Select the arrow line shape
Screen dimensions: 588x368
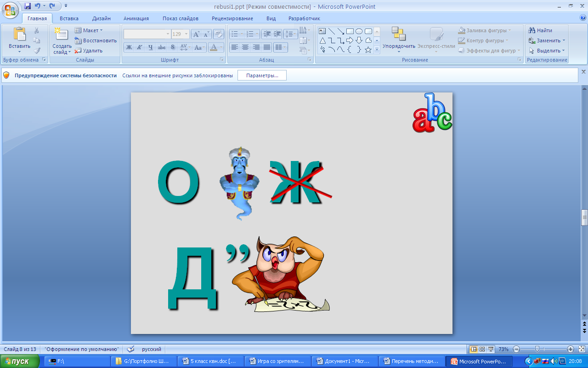pos(340,31)
